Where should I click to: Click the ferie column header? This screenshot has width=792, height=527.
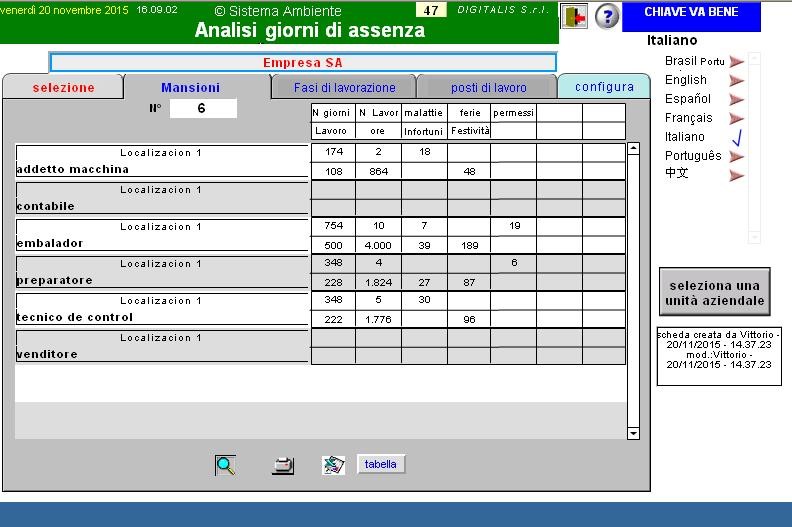(x=469, y=113)
